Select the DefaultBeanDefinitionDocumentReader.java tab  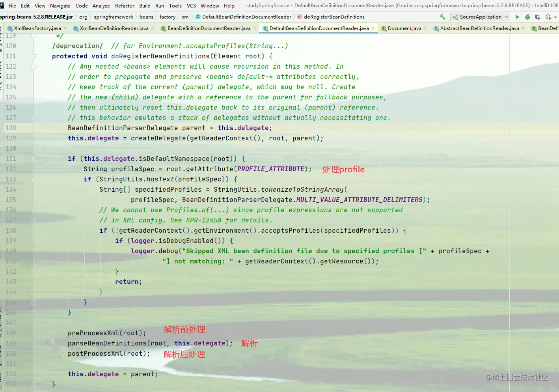click(319, 28)
